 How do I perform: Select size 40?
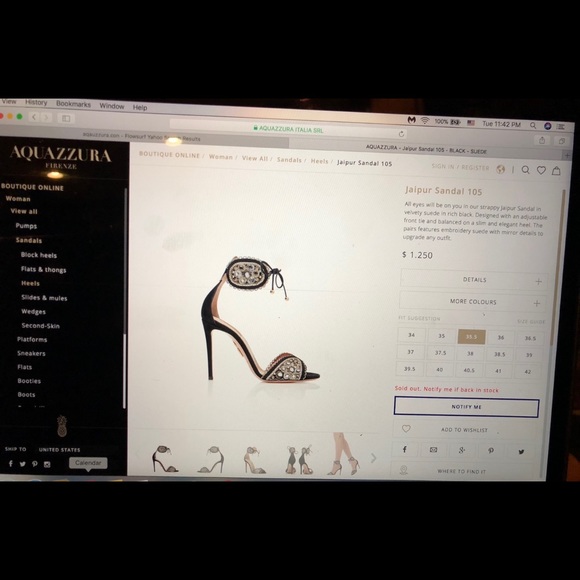[x=439, y=370]
